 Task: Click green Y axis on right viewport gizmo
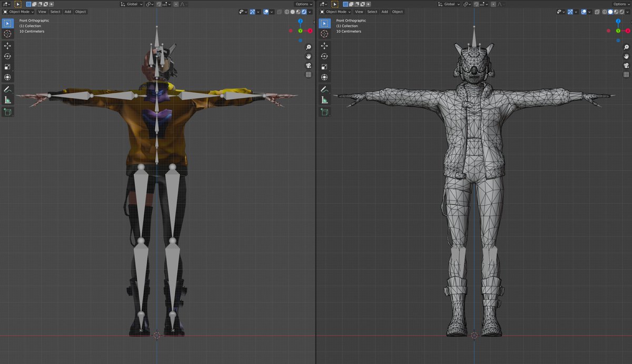617,31
